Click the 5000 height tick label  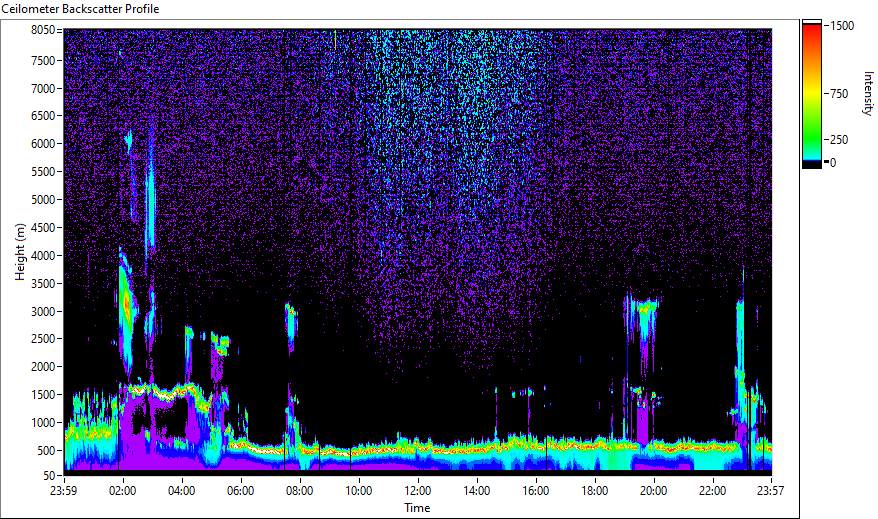43,200
